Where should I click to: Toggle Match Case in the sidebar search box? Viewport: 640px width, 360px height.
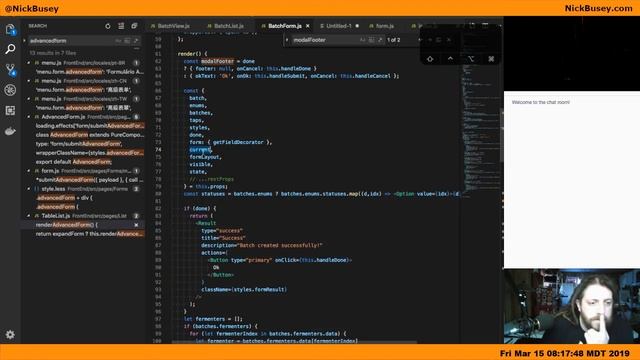tap(118, 41)
